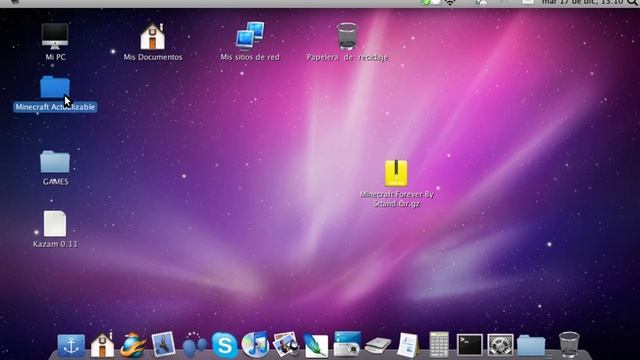Click the 'Kazam 0.11' label text
The width and height of the screenshot is (640, 360).
click(55, 244)
